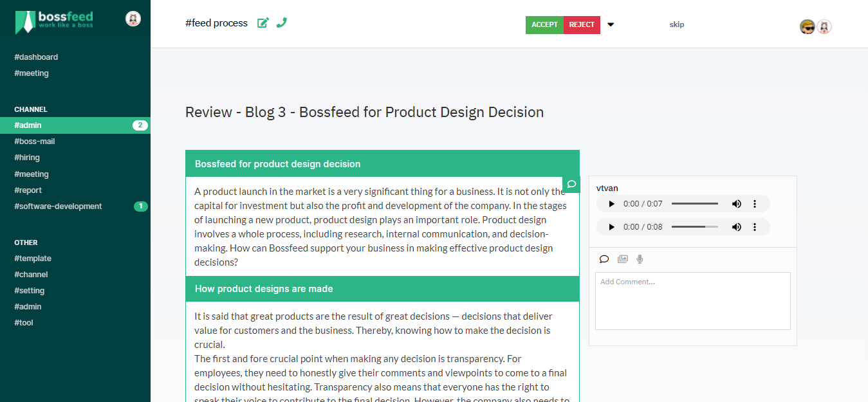868x402 pixels.
Task: Select the speech bubble comment mode icon
Action: coord(604,259)
